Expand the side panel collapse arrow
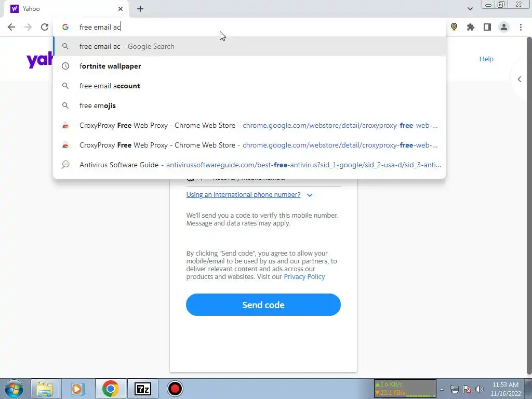Screen dimensions: 532x399 tap(520, 79)
